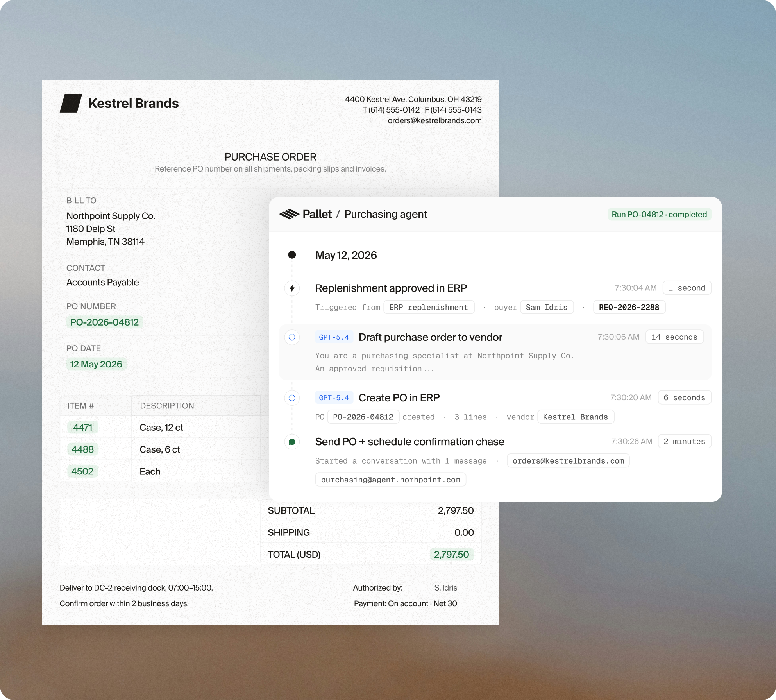Screen dimensions: 776x700
Task: Open Send PO + schedule confirmation chase step
Action: pos(409,441)
